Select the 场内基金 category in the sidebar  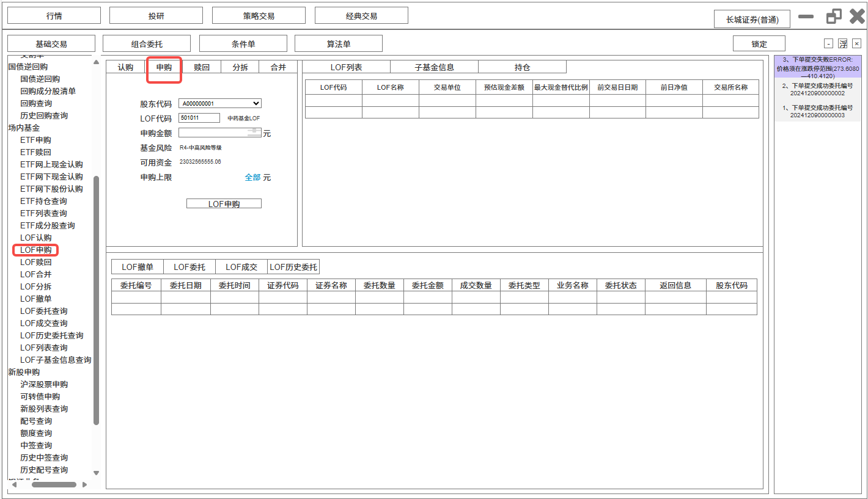24,128
